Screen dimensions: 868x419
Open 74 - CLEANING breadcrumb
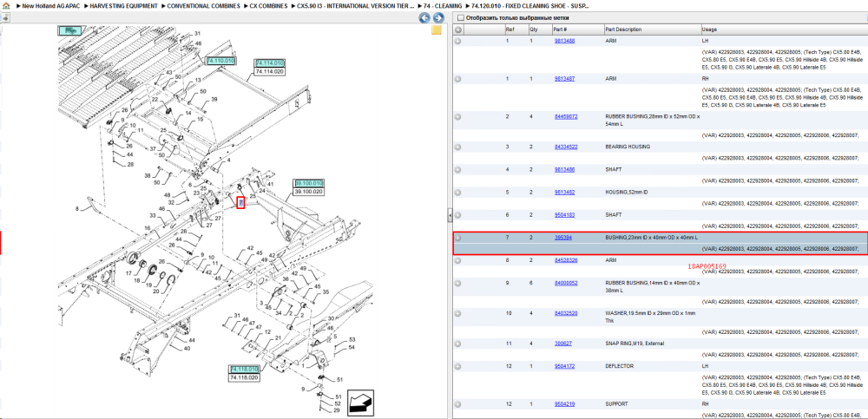[x=443, y=5]
